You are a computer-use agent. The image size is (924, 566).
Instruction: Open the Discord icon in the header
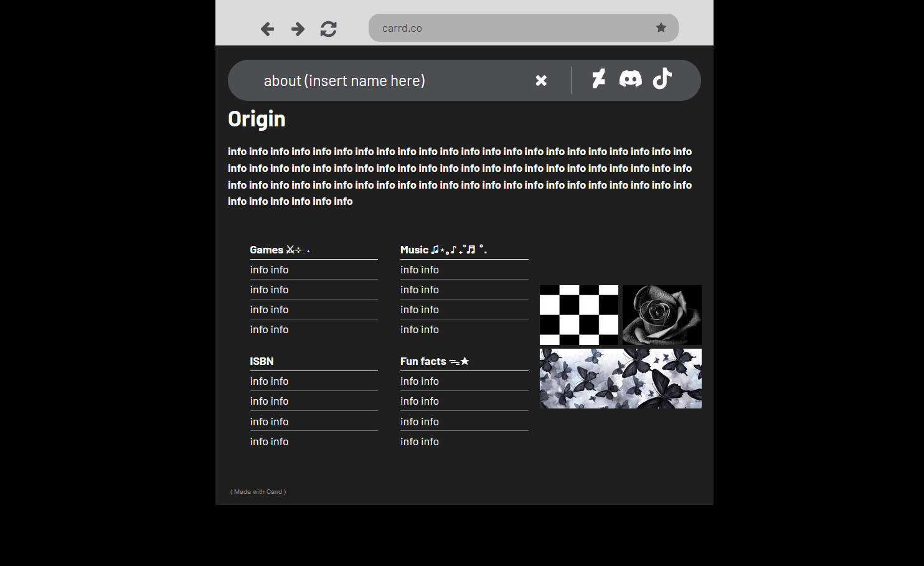tap(631, 80)
